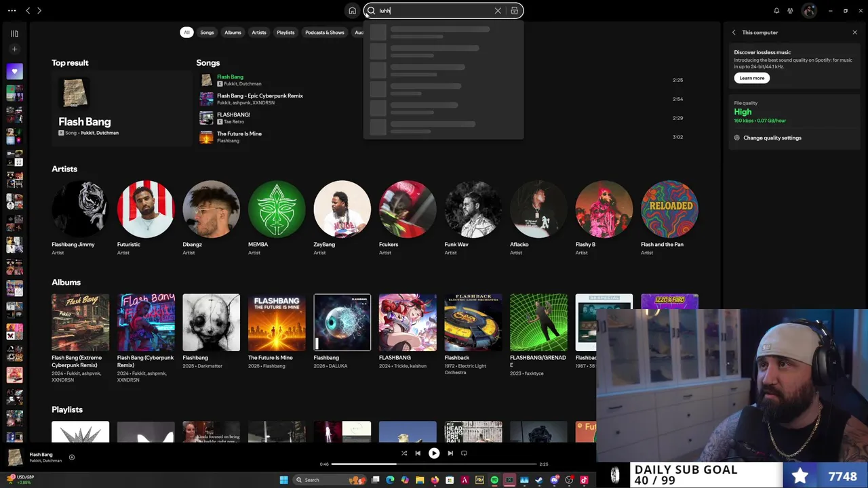Click the search magnifier icon

[372, 11]
